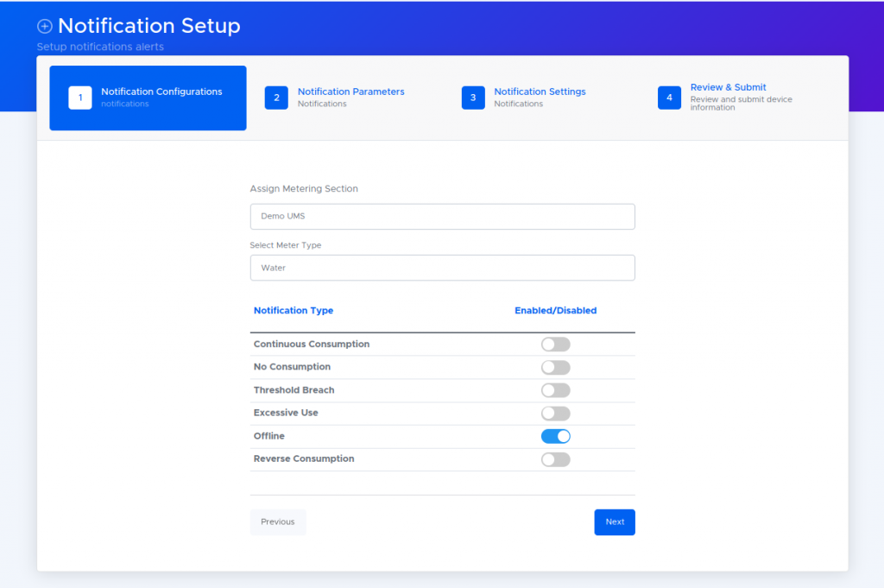Turn on the No Consumption switch
This screenshot has height=588, width=884.
pyautogui.click(x=555, y=367)
